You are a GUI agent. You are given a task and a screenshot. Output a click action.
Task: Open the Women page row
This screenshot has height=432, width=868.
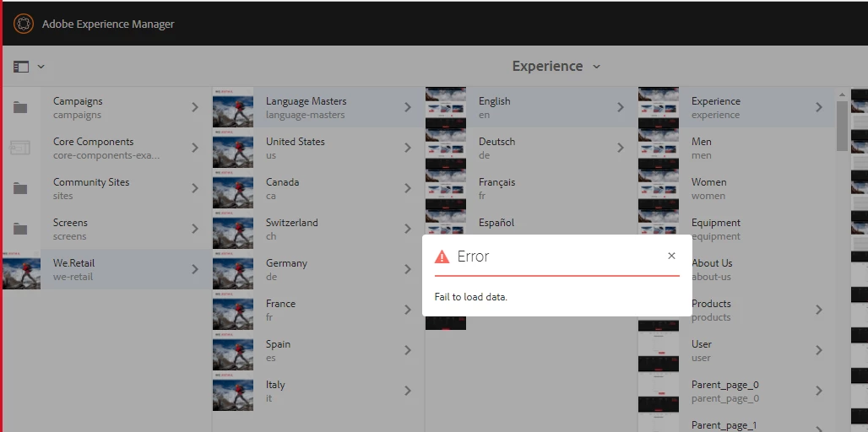point(736,188)
